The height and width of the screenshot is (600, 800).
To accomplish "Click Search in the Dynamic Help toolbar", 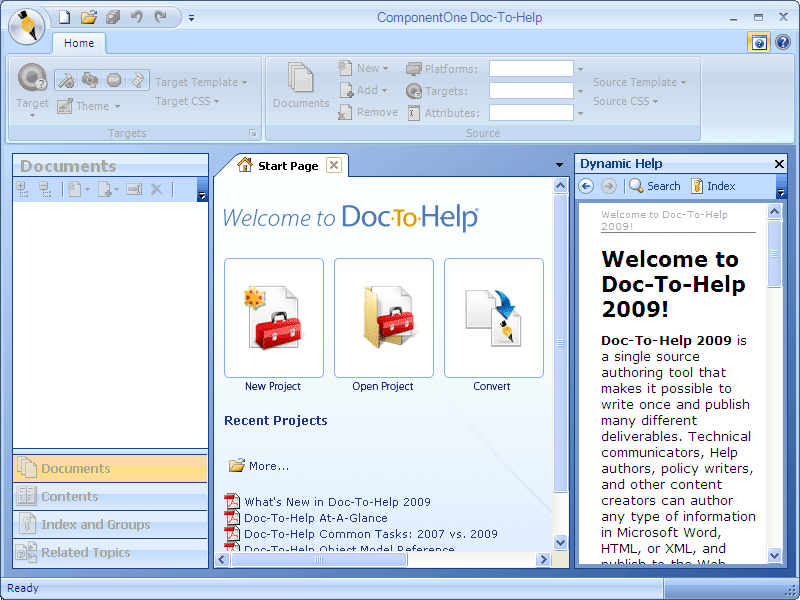I will tap(654, 186).
